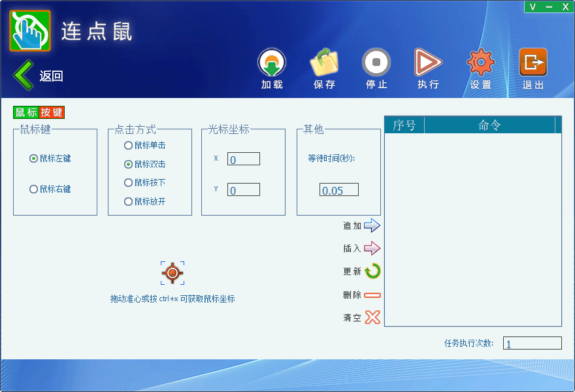
Task: Click the 等待时间 input showing 0.05
Action: (x=339, y=190)
